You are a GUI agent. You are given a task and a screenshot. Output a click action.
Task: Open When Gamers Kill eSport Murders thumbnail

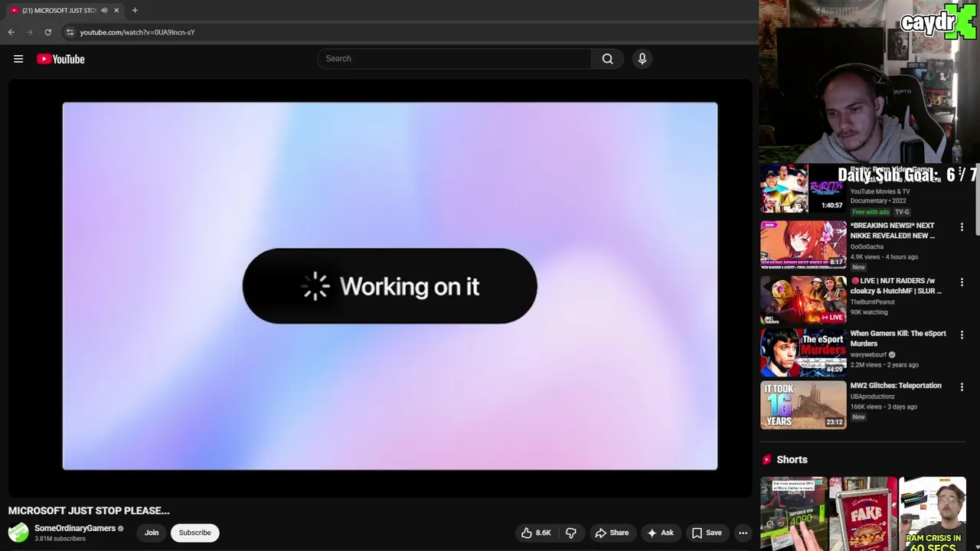click(x=803, y=353)
